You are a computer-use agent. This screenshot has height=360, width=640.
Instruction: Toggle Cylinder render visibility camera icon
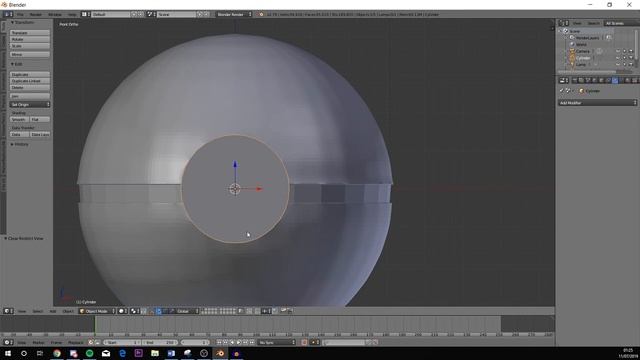pos(631,58)
